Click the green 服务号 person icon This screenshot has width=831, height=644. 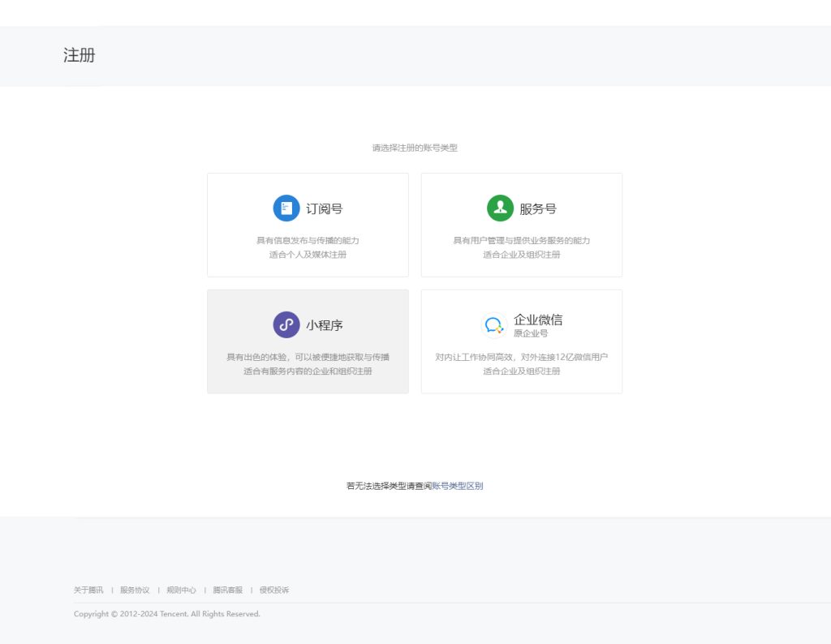click(x=500, y=208)
